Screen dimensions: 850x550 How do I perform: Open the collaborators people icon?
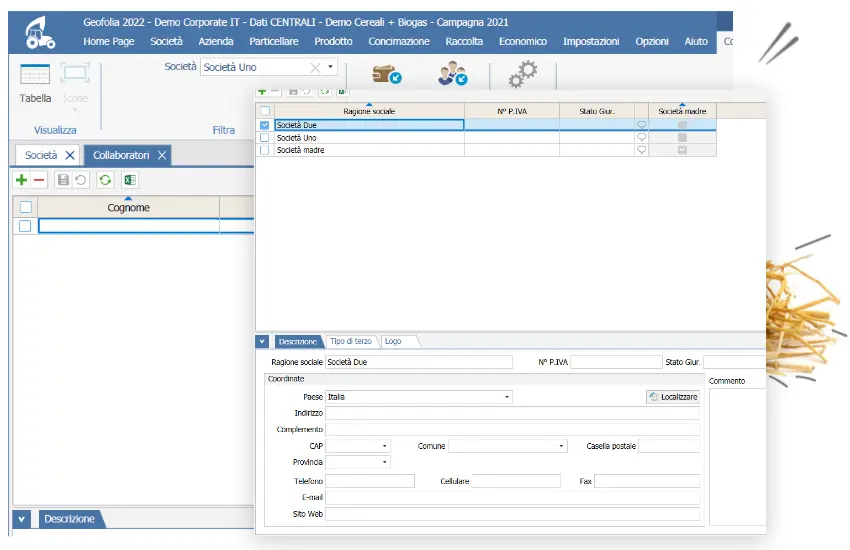[x=453, y=74]
